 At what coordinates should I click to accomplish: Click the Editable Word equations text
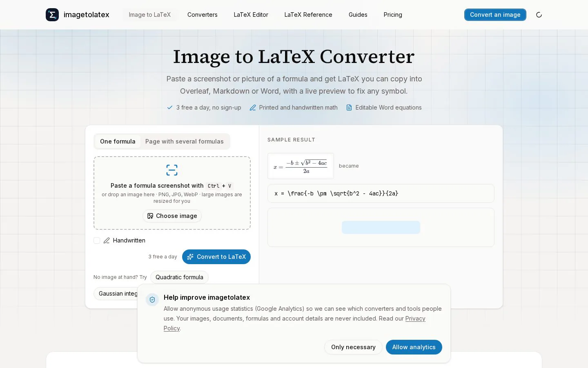pyautogui.click(x=388, y=108)
